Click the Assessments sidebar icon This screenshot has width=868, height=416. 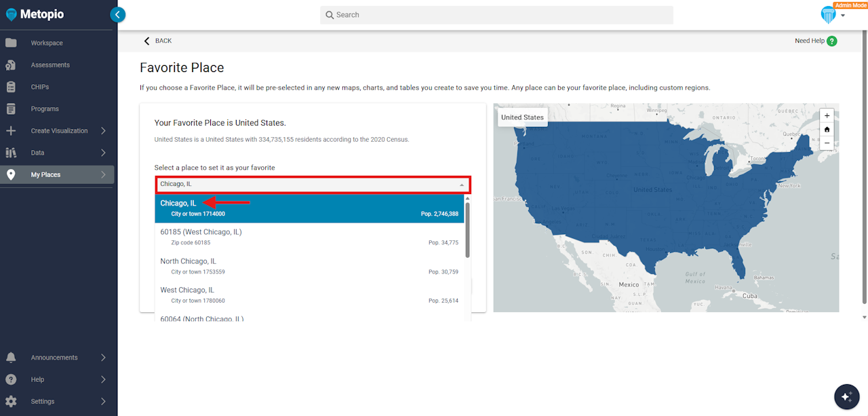point(11,65)
